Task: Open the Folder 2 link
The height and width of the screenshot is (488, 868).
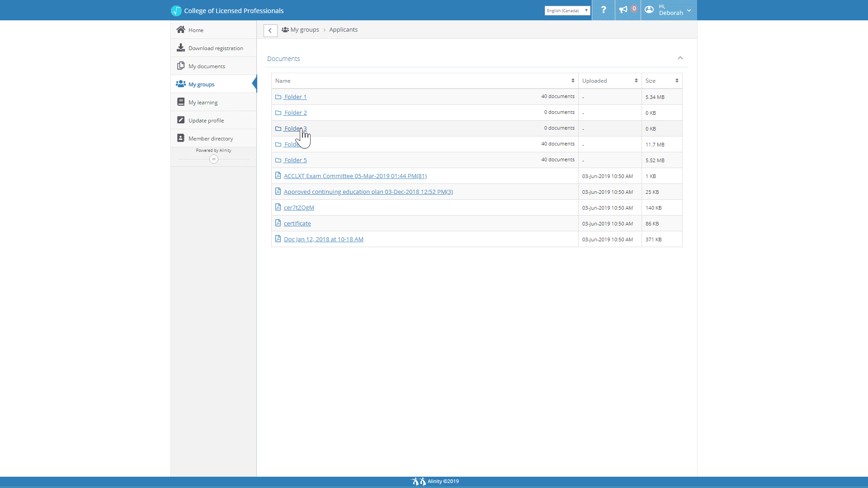Action: (x=295, y=113)
